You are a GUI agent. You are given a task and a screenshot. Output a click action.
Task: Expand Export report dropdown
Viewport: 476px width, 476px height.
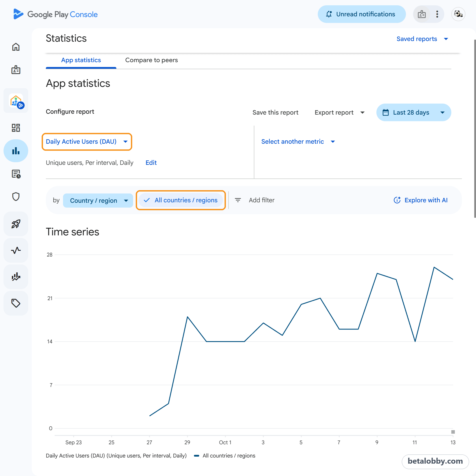[340, 113]
